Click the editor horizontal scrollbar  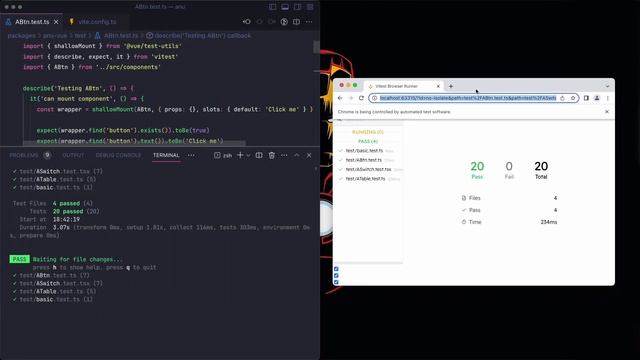tap(134, 143)
